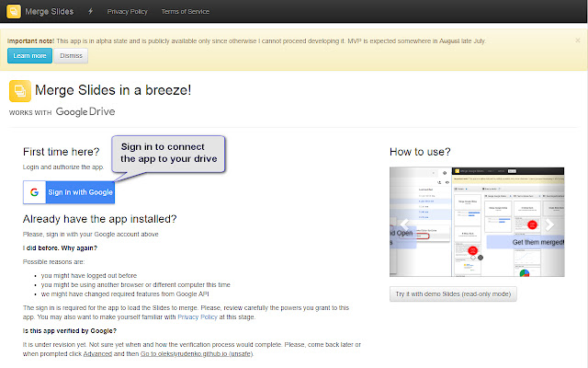This screenshot has width=588, height=368.
Task: Click the Google Drive logo text
Action: coord(85,111)
